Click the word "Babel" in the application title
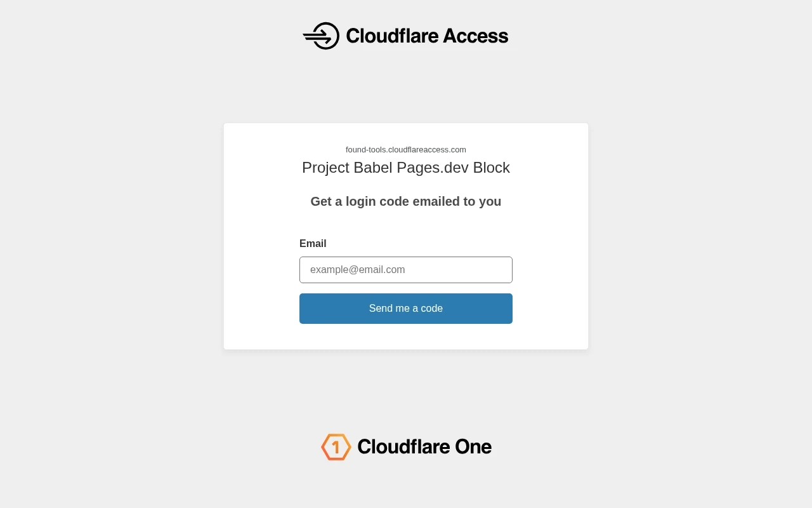Viewport: 812px width, 508px height. point(373,168)
